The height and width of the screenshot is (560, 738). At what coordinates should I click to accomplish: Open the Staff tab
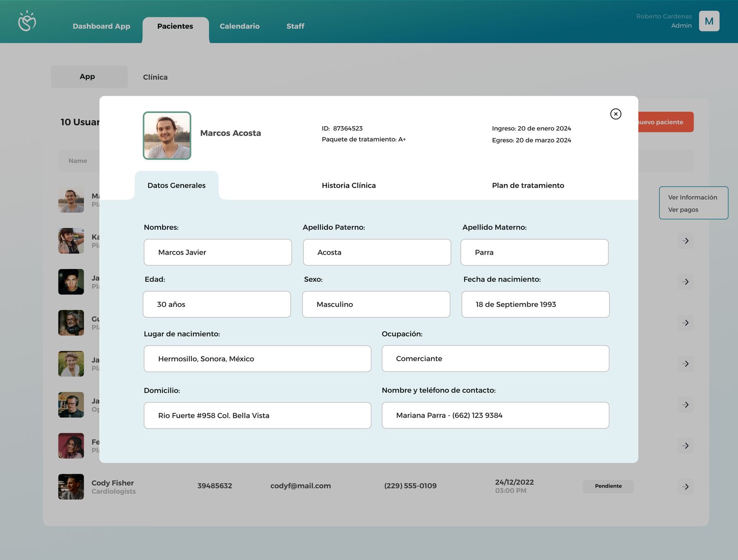(295, 26)
